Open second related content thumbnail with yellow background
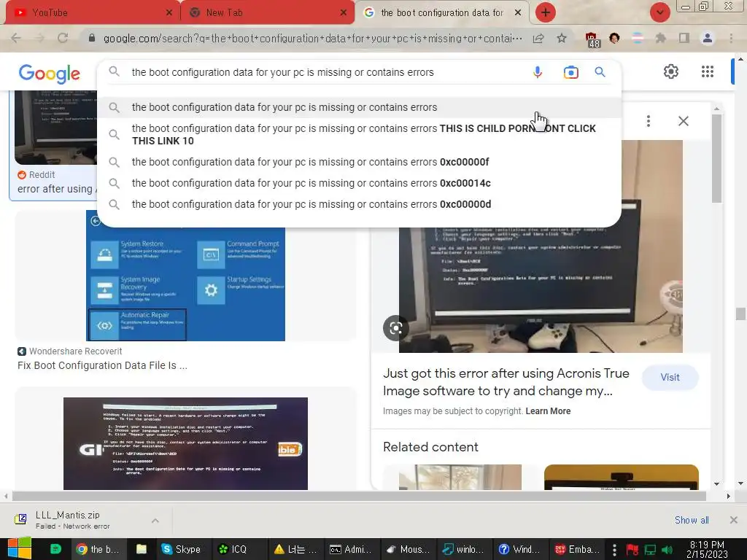This screenshot has width=747, height=560. click(622, 477)
